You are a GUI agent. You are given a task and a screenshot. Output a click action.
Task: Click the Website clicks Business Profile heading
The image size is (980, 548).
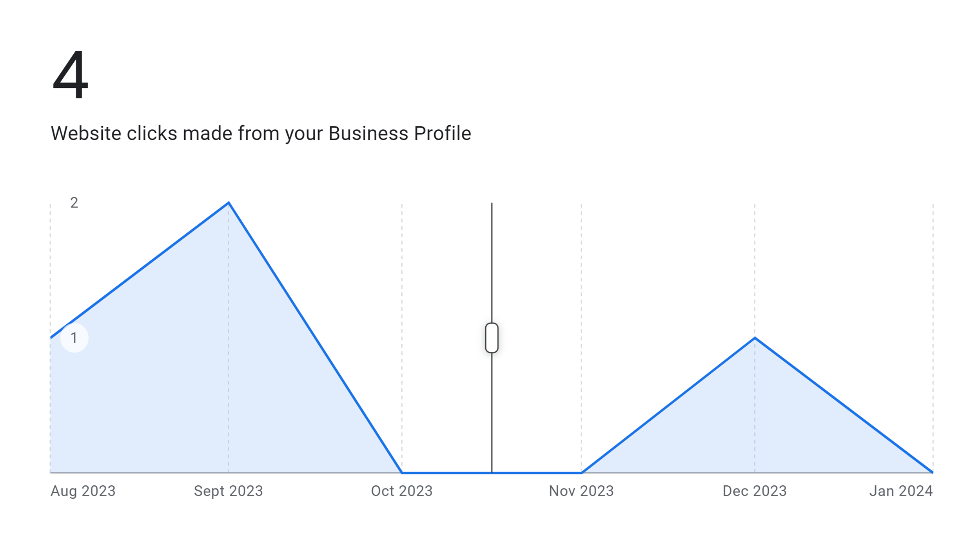tap(261, 134)
